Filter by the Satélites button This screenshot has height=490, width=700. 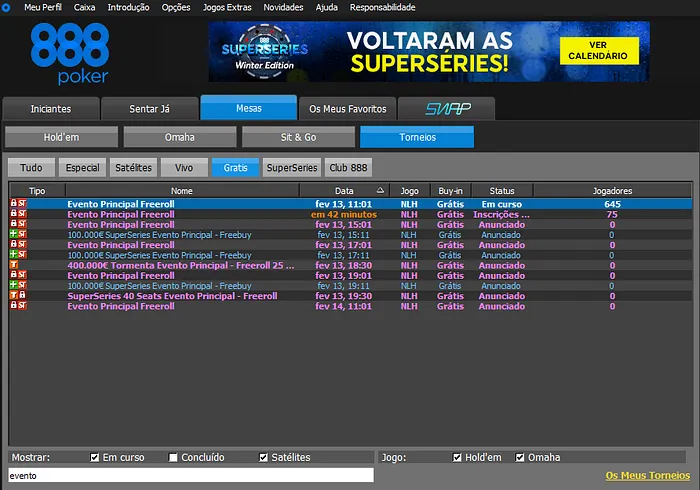[x=133, y=168]
